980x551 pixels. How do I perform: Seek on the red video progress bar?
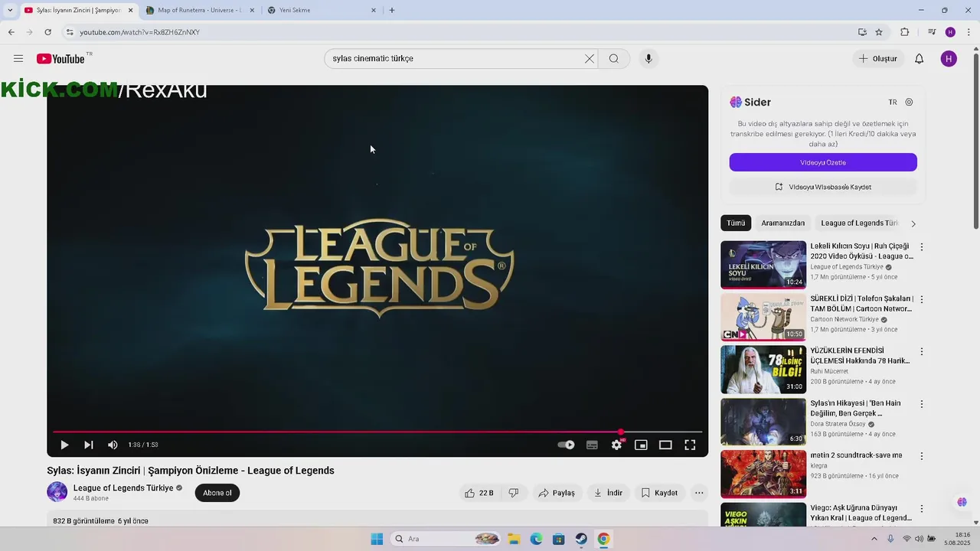pyautogui.click(x=377, y=432)
